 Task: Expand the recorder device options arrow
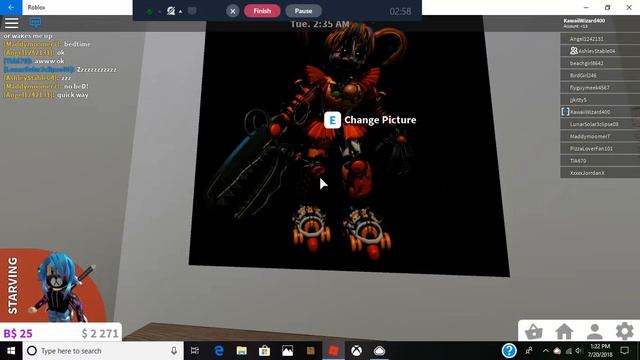pos(180,11)
